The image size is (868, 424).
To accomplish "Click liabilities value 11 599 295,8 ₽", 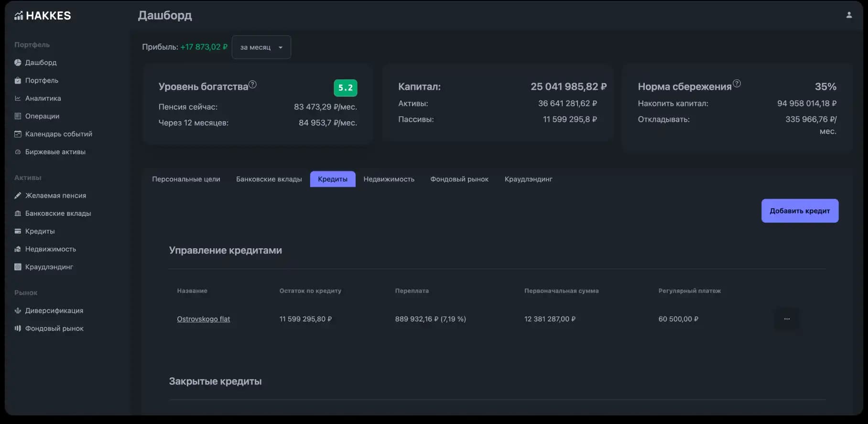I will click(x=570, y=119).
